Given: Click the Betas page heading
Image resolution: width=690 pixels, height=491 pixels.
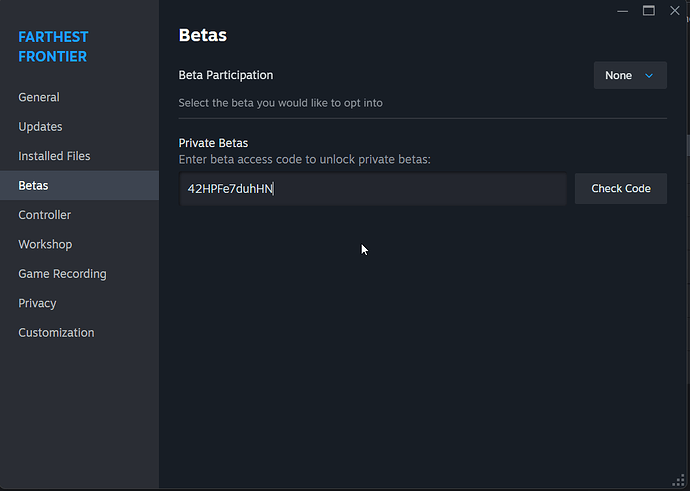Looking at the screenshot, I should 202,35.
